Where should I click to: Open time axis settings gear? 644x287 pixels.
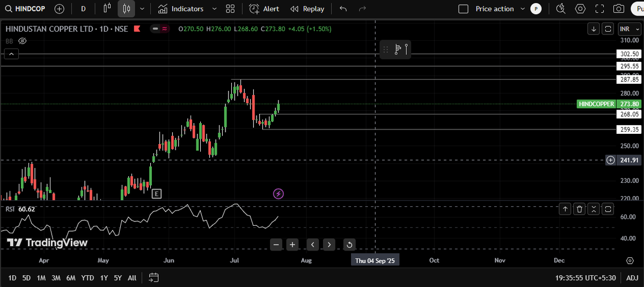pyautogui.click(x=630, y=261)
